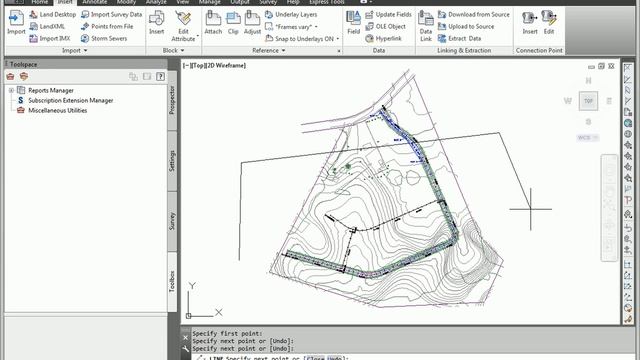This screenshot has width=640, height=360.
Task: Edit a Connection Point
Action: 549,23
